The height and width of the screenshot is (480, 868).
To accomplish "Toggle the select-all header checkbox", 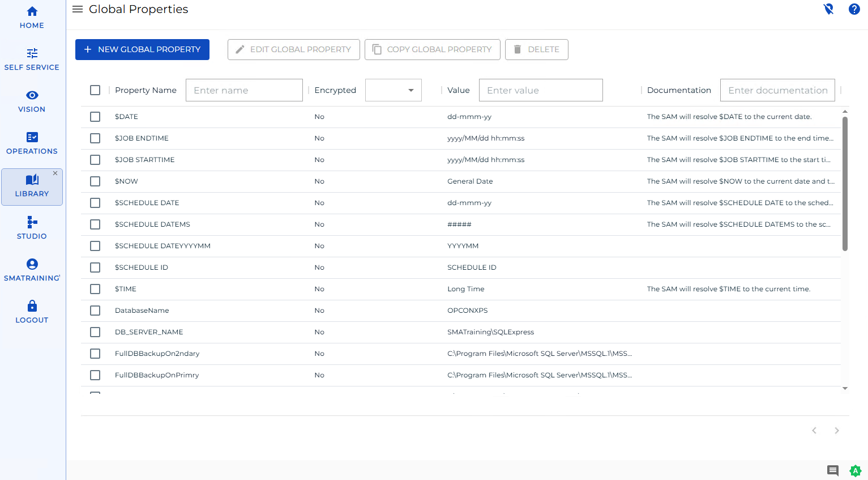I will pos(95,90).
